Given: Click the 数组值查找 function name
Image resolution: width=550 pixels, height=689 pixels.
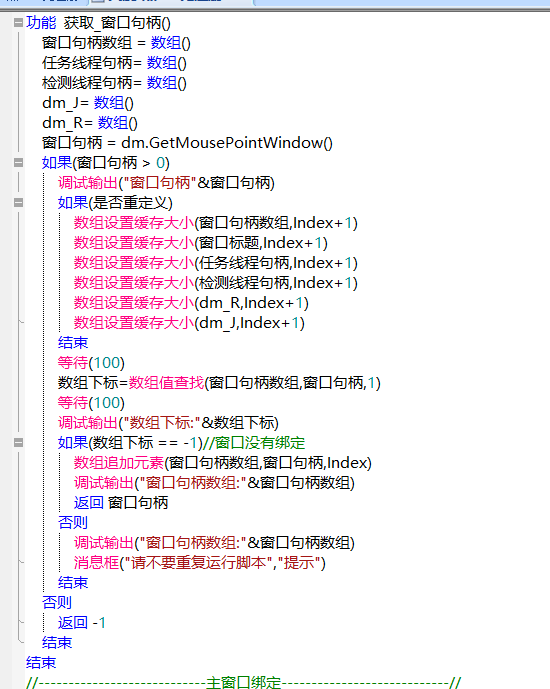Looking at the screenshot, I should point(166,383).
